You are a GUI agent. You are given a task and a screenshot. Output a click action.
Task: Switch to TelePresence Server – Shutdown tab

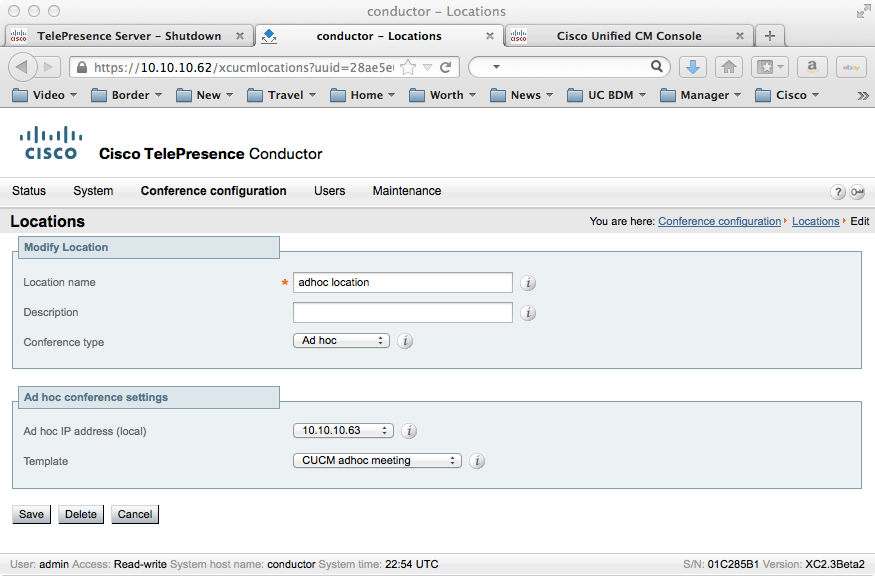point(129,36)
